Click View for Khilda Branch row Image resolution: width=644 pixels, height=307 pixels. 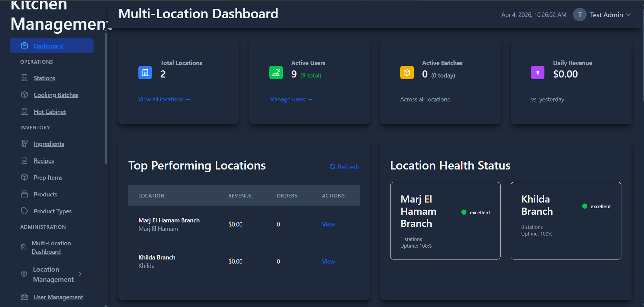click(328, 261)
